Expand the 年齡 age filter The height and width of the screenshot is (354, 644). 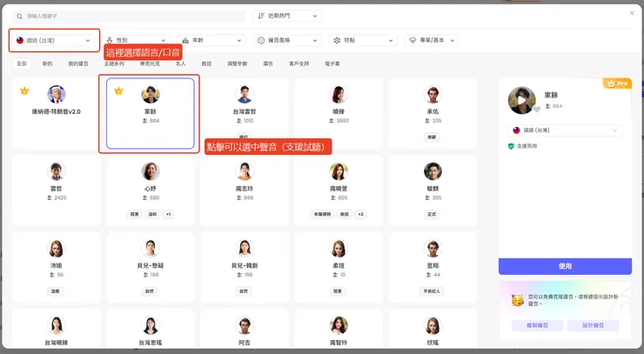pos(211,40)
